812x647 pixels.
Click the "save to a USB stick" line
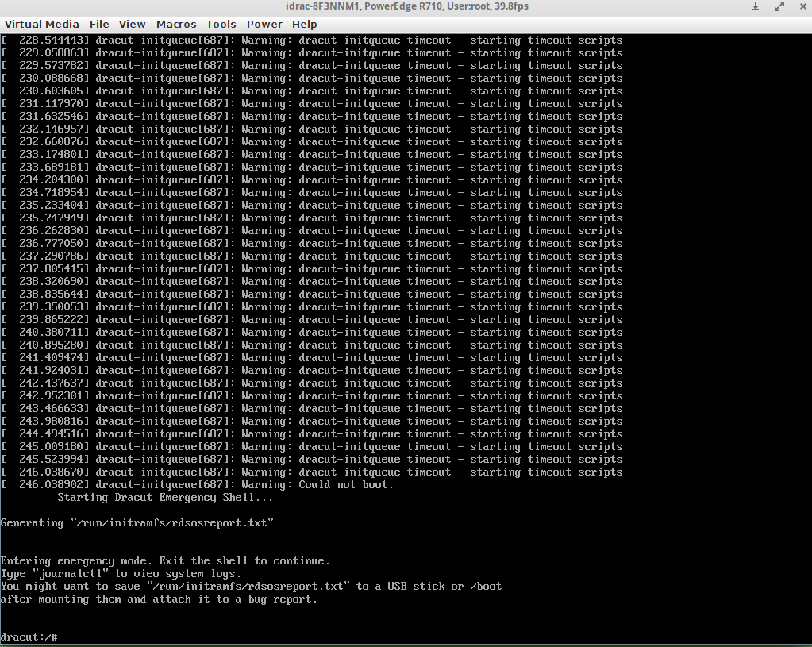pos(251,586)
